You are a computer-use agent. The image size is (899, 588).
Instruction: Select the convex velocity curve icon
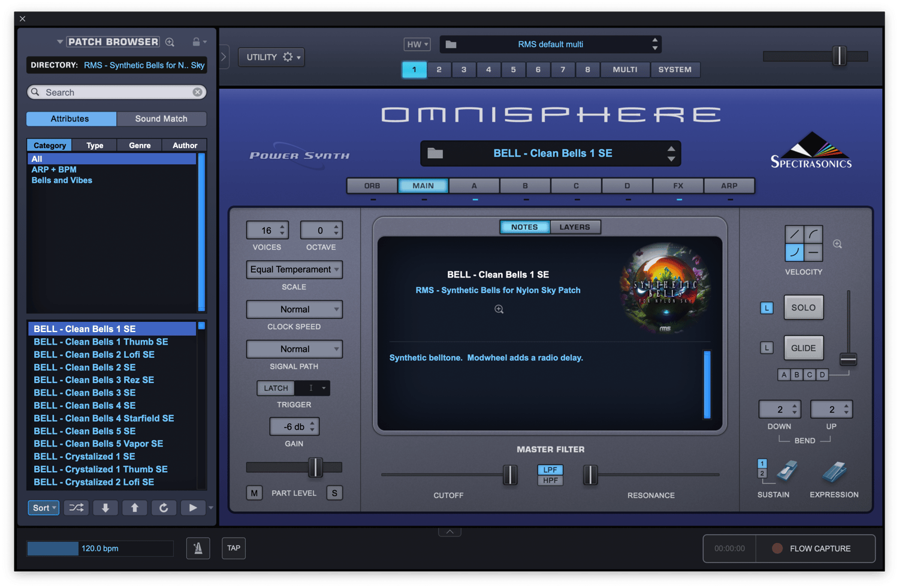pos(813,234)
